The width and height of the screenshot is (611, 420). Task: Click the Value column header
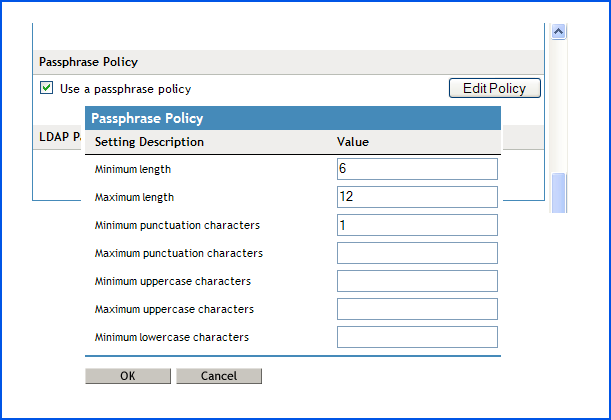(x=353, y=142)
